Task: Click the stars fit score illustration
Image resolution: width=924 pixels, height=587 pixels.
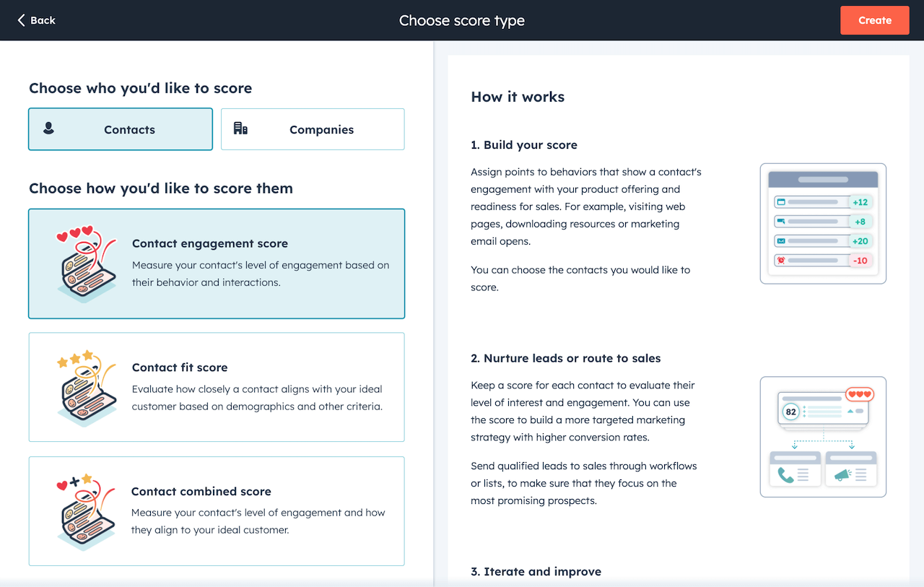Action: click(x=86, y=387)
